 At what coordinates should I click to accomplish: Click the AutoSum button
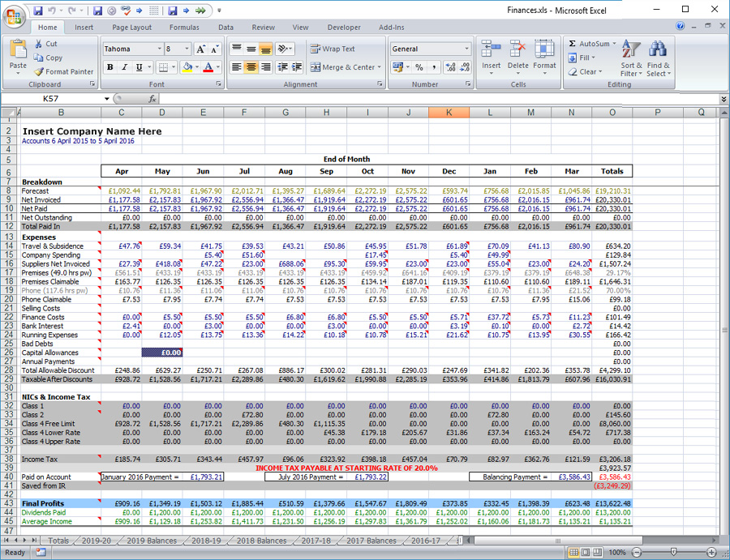point(592,44)
